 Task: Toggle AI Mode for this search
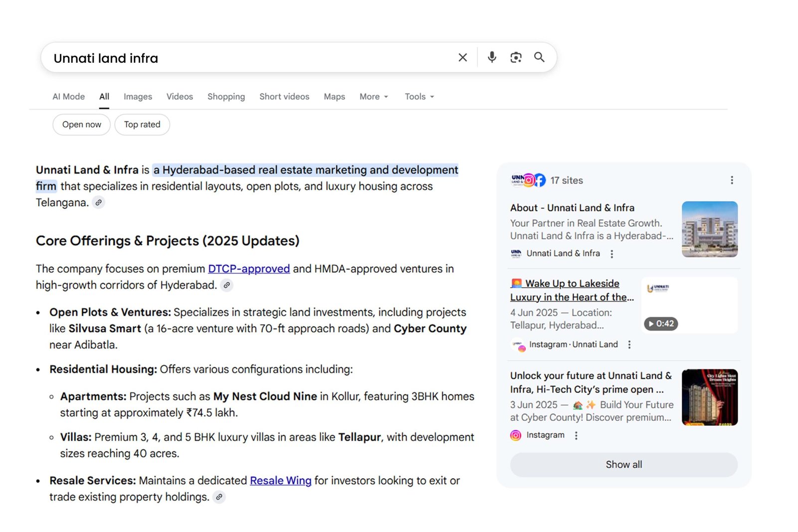pos(68,96)
